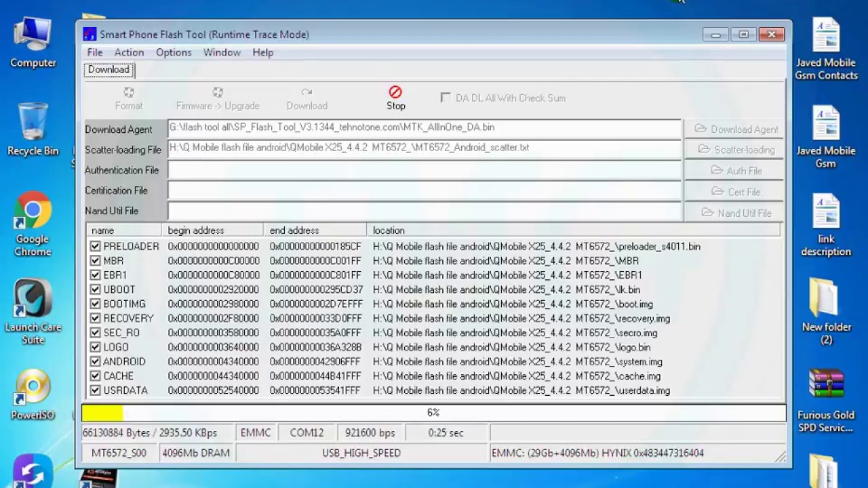868x488 pixels.
Task: Open the Options menu
Action: (174, 52)
